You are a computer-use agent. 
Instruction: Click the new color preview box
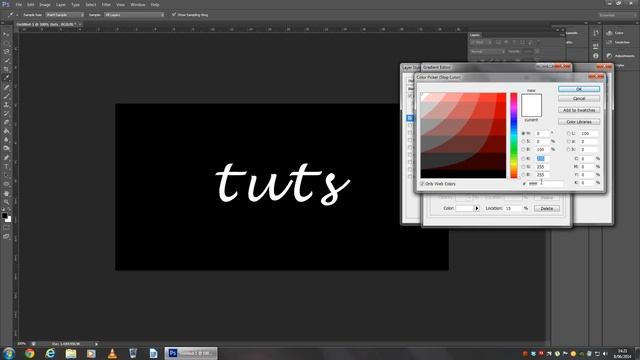pyautogui.click(x=531, y=99)
